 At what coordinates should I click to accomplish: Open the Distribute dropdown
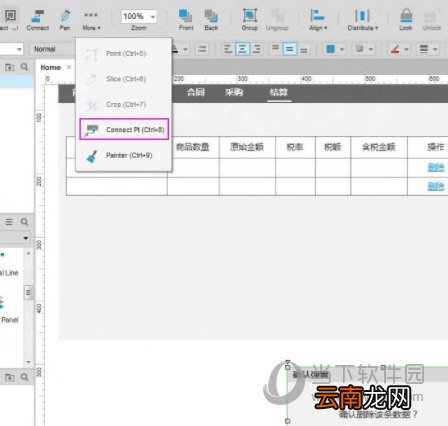(x=362, y=20)
